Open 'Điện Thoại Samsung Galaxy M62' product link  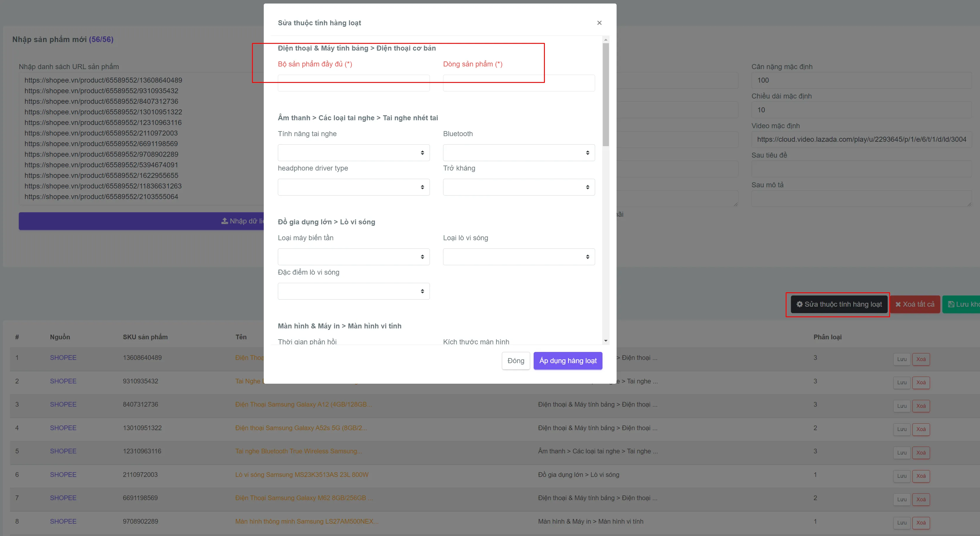tap(304, 498)
